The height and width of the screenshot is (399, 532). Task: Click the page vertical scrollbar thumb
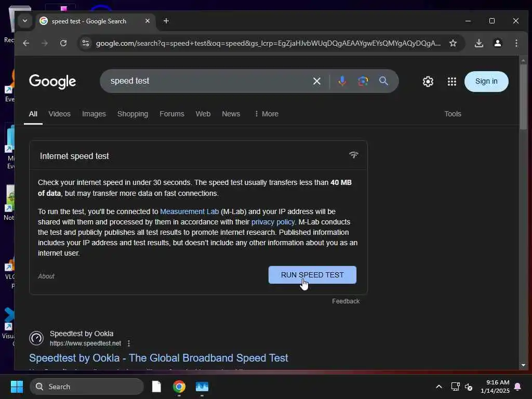pos(523,97)
